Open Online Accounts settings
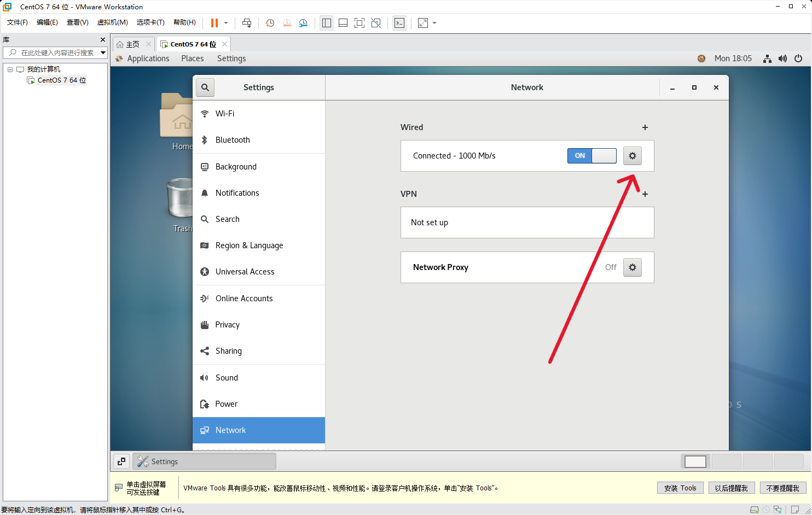812x515 pixels. coord(259,299)
